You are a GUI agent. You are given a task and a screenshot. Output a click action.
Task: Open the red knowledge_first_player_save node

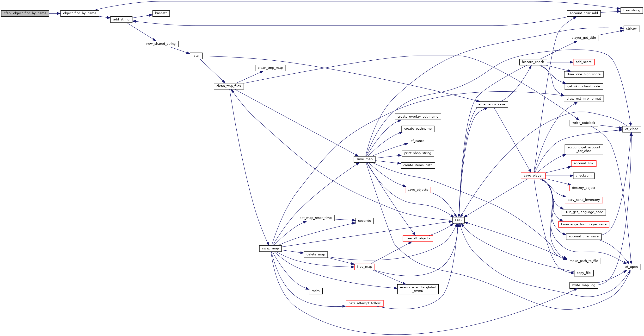coord(584,224)
